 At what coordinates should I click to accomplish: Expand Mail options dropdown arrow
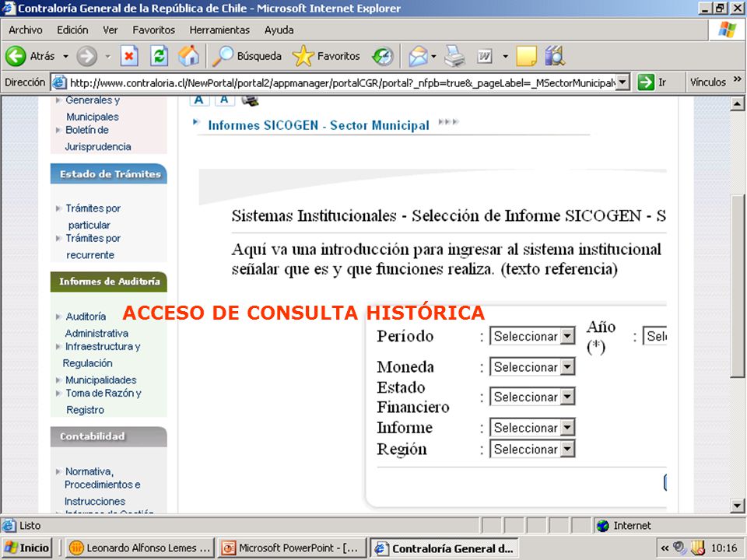[433, 56]
